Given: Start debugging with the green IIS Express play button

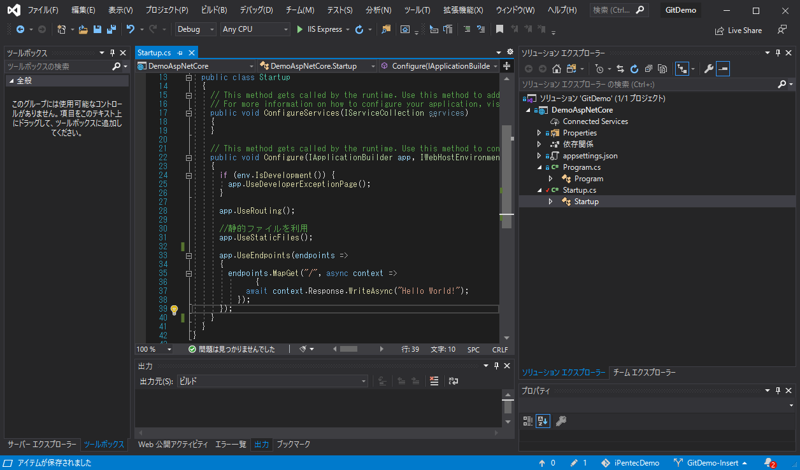Looking at the screenshot, I should point(299,30).
